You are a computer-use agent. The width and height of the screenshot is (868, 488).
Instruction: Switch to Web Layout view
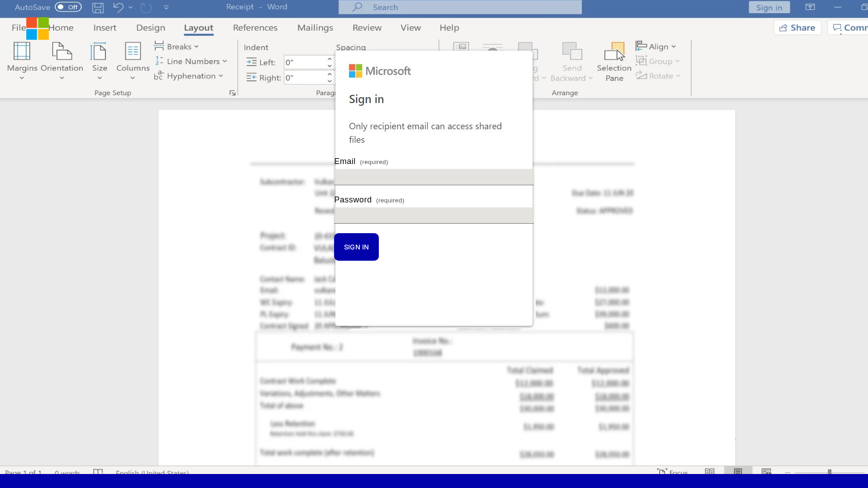766,471
